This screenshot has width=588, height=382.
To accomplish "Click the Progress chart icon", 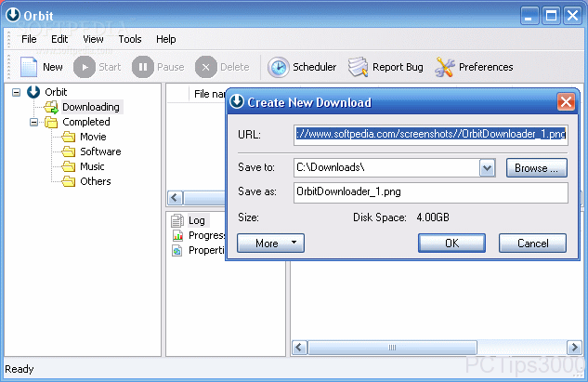I will point(177,236).
